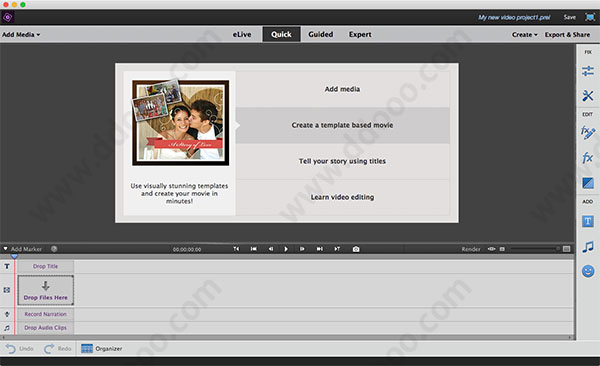
Task: Click the Render button
Action: (x=471, y=249)
